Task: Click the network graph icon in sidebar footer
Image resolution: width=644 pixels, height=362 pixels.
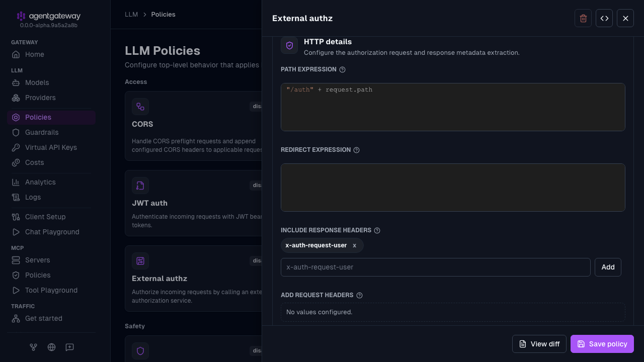Action: click(33, 347)
